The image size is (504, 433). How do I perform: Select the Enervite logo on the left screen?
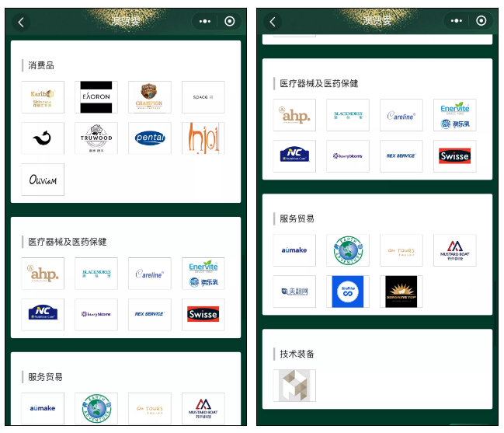(x=203, y=274)
